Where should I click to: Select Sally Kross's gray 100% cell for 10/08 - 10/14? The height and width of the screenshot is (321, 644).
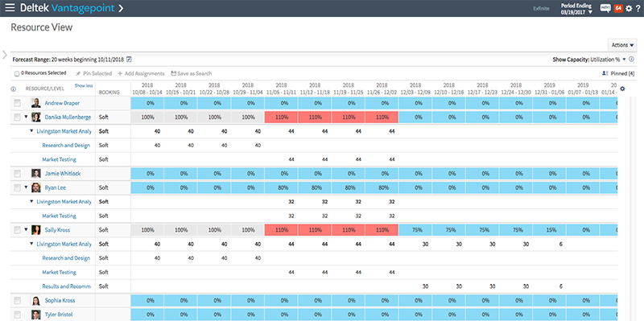(x=147, y=230)
